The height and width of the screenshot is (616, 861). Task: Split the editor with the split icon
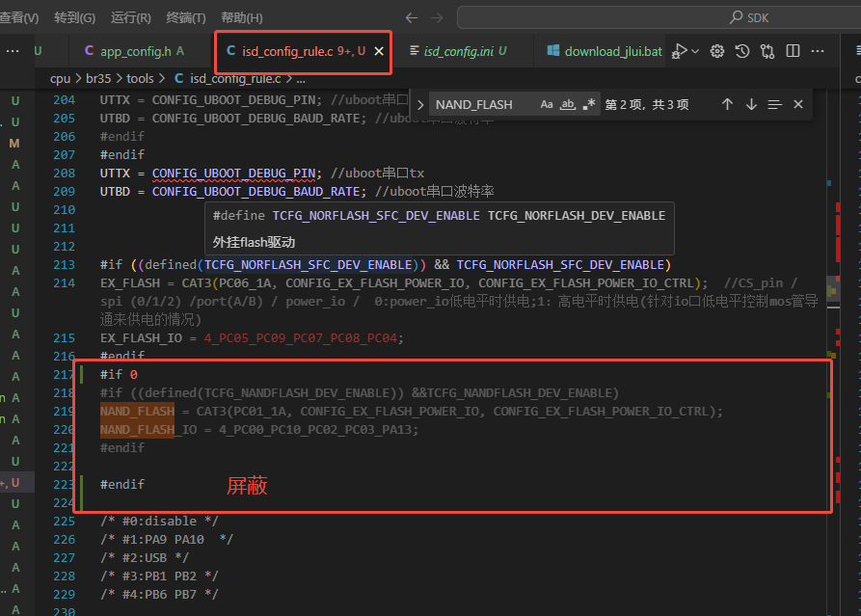point(793,51)
